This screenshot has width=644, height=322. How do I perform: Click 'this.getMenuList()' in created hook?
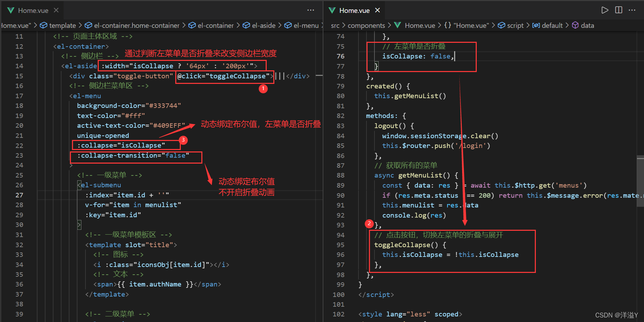click(x=410, y=96)
